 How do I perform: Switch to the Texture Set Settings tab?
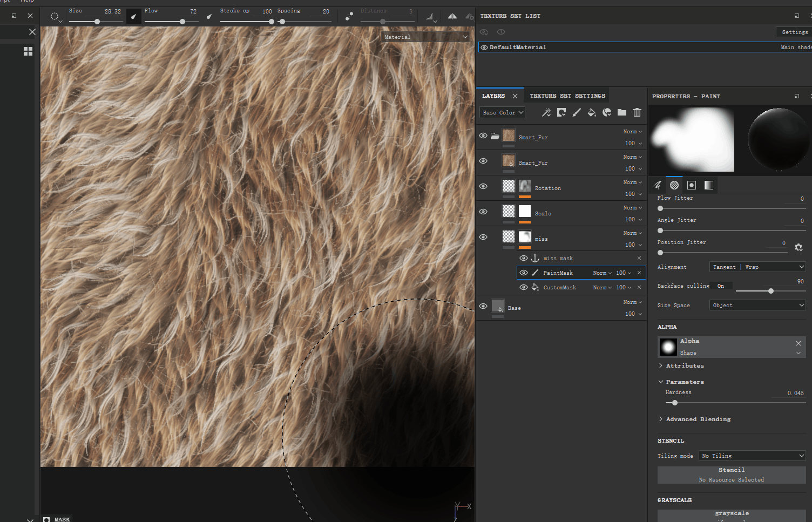click(x=567, y=96)
